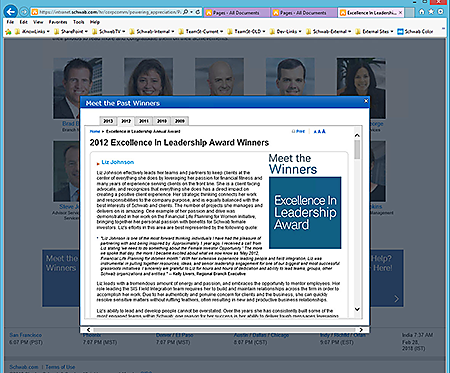Open the browser Tools gear icon
Viewport: 450px width, 373px height.
[x=440, y=12]
